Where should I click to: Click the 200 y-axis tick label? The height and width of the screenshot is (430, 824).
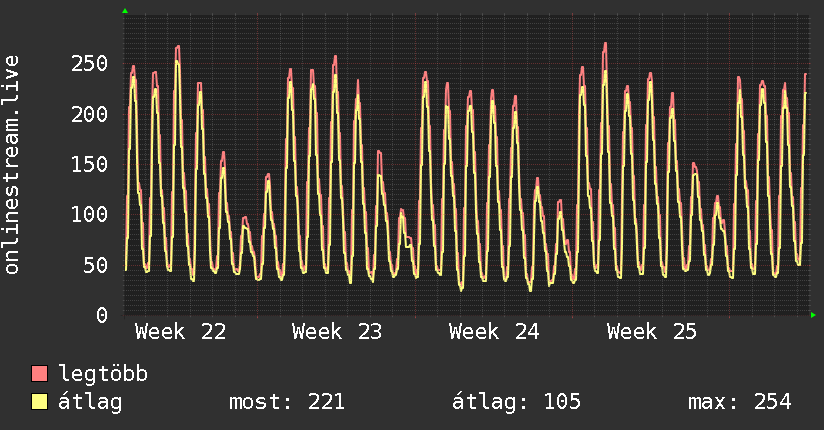[x=89, y=114]
